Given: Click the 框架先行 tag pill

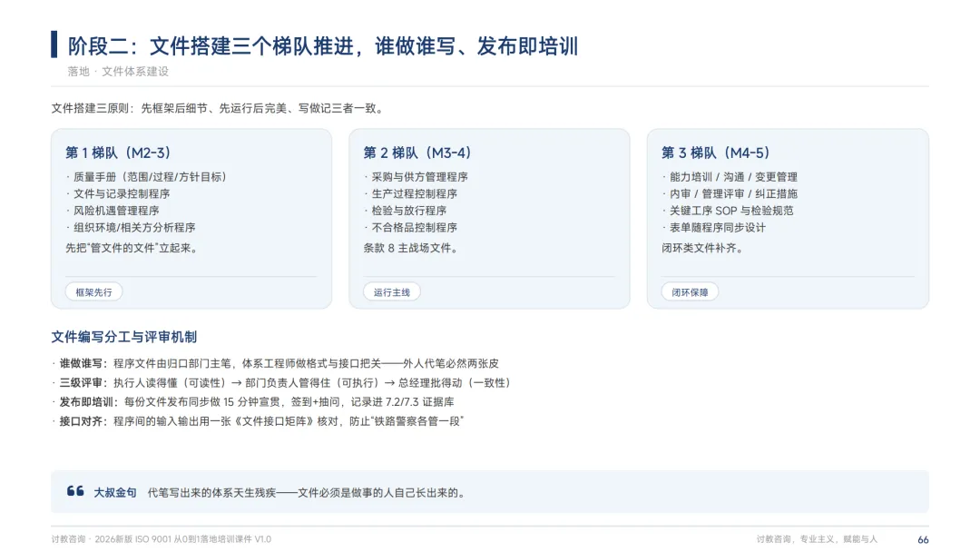Looking at the screenshot, I should pos(93,292).
